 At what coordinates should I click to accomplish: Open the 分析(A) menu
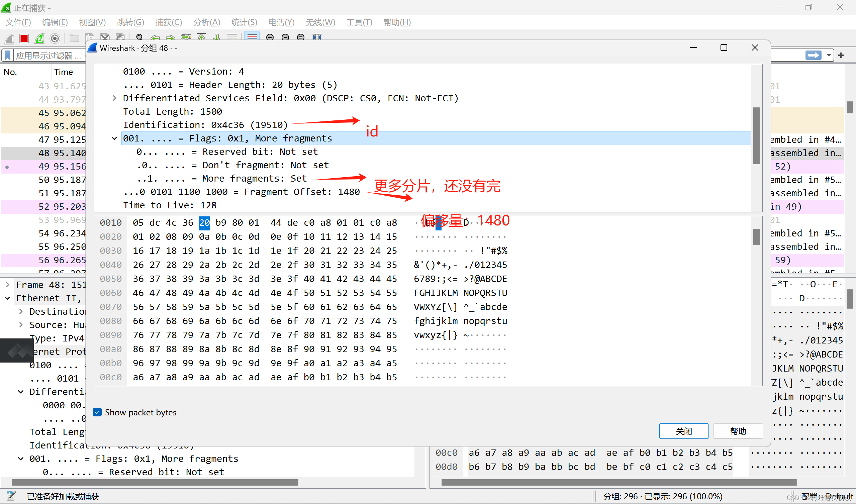(x=206, y=22)
